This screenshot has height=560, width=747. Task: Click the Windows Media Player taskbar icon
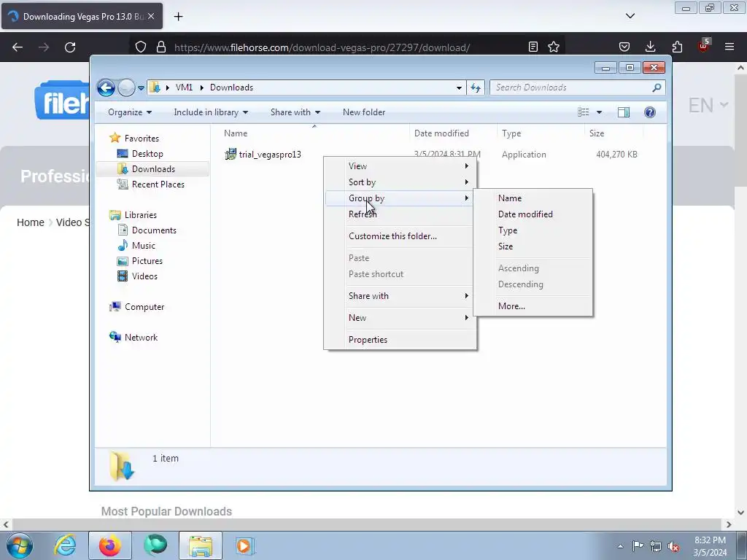tap(245, 545)
